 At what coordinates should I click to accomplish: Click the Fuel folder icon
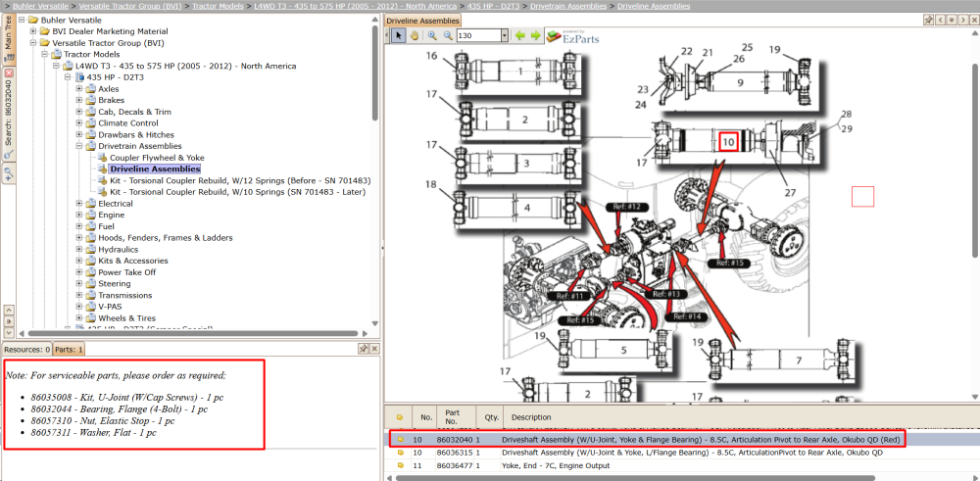[90, 226]
